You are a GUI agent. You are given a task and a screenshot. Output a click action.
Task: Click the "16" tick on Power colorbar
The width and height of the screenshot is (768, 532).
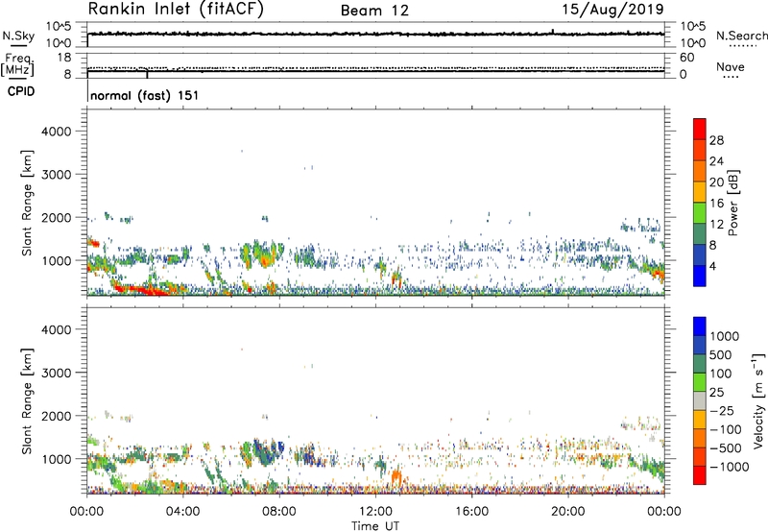coord(716,203)
